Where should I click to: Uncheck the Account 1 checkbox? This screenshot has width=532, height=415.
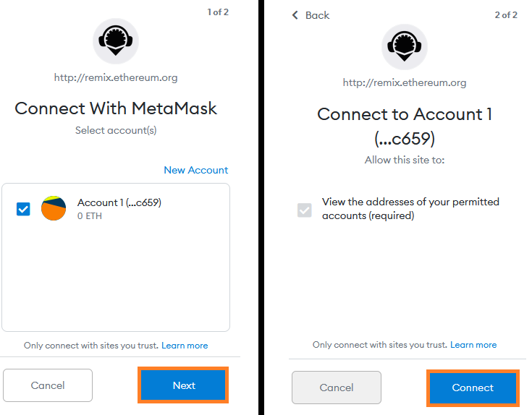pos(23,209)
